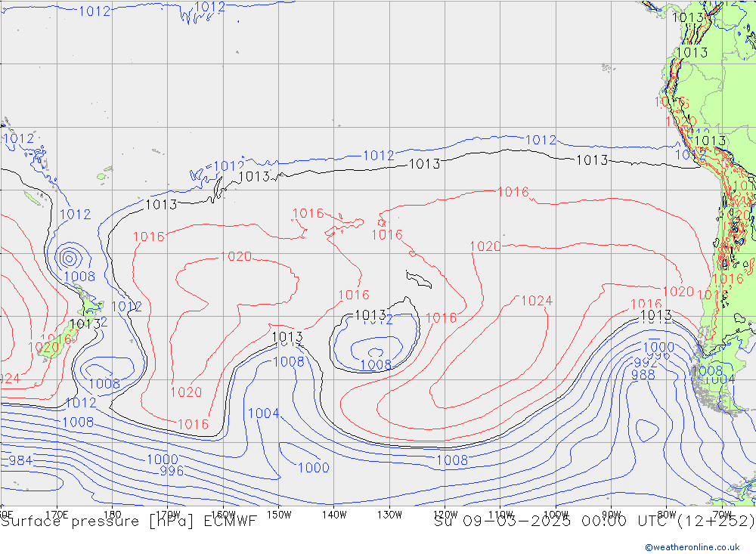This screenshot has height=554, width=756.
Task: Click the 992 isobar label
Action: click(x=645, y=363)
